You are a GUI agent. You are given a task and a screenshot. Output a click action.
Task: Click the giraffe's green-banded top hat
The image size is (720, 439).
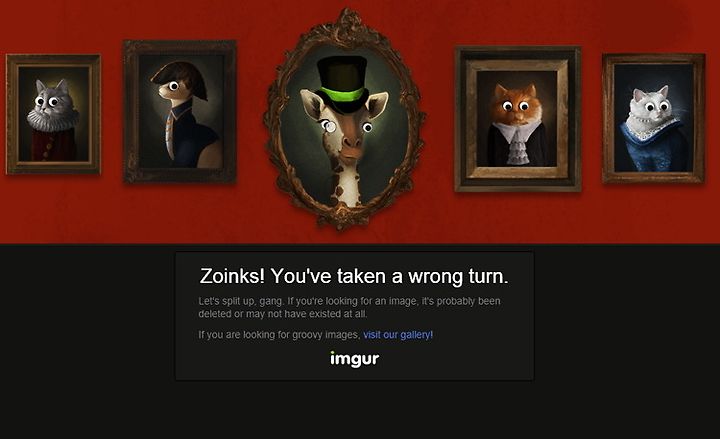click(343, 84)
